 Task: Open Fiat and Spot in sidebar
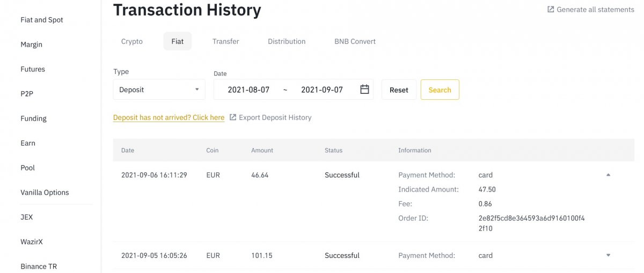42,20
